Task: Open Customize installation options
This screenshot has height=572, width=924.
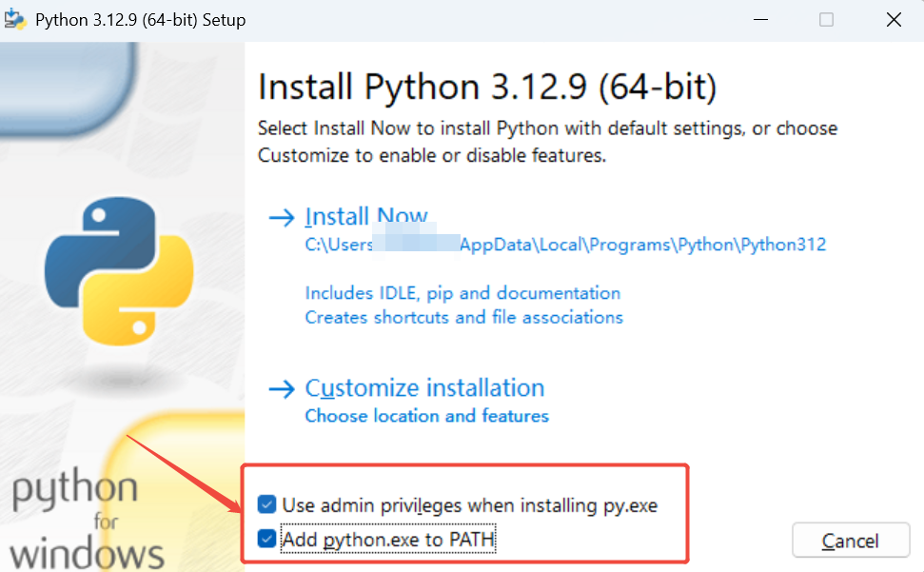Action: click(424, 388)
